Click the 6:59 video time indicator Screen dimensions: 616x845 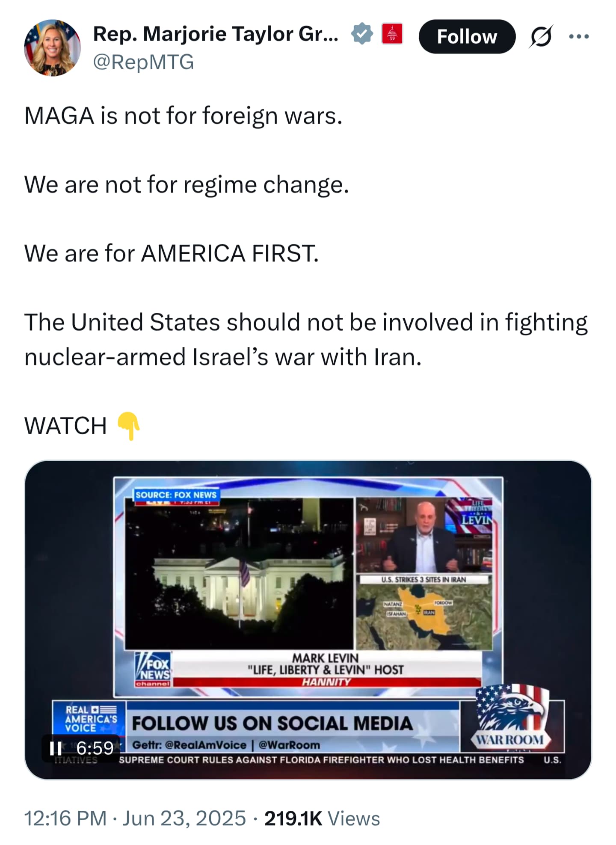95,748
